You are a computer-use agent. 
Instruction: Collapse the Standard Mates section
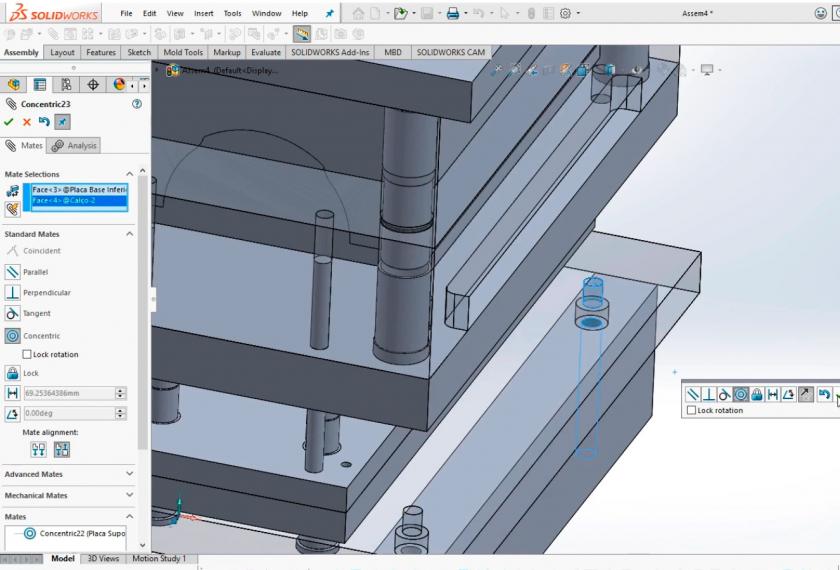(129, 234)
